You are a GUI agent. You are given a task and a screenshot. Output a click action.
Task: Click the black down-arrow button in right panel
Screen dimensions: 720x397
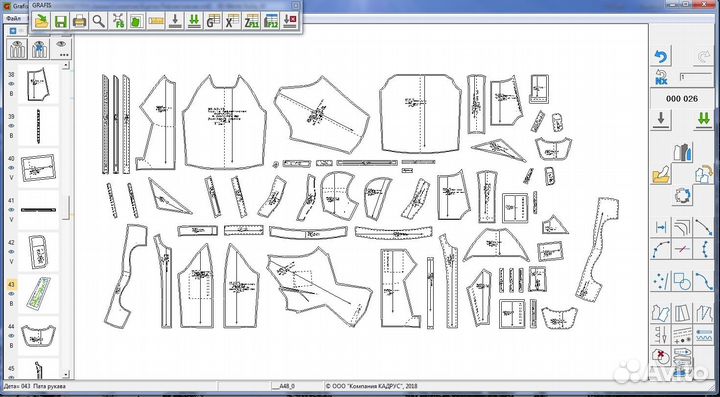661,119
